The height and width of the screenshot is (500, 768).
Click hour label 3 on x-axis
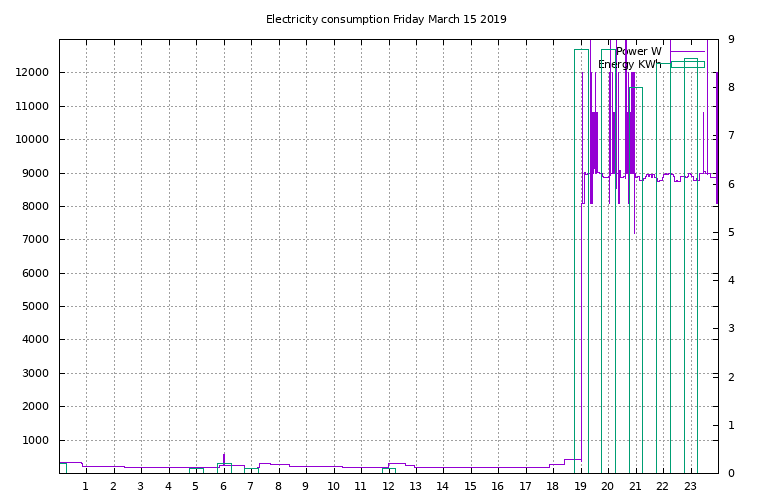click(x=141, y=486)
